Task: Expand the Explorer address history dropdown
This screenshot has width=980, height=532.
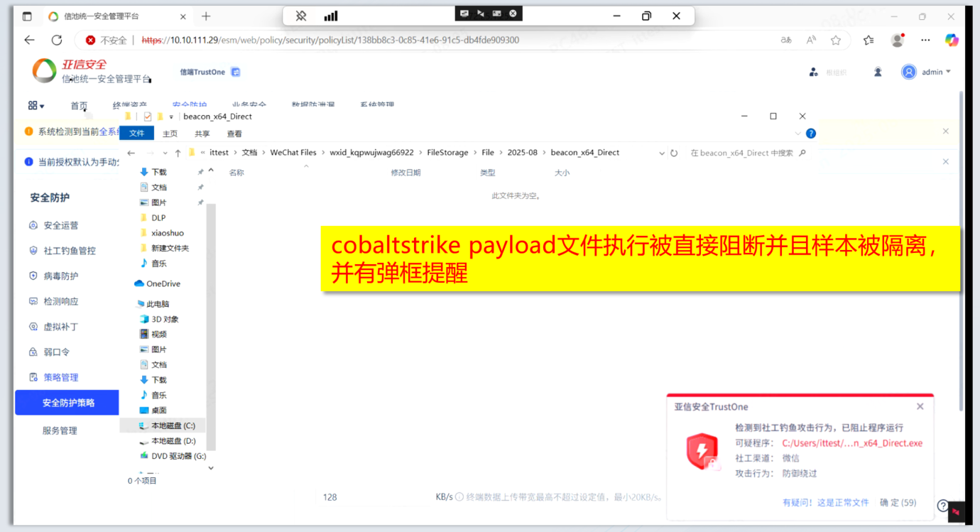Action: pyautogui.click(x=662, y=153)
